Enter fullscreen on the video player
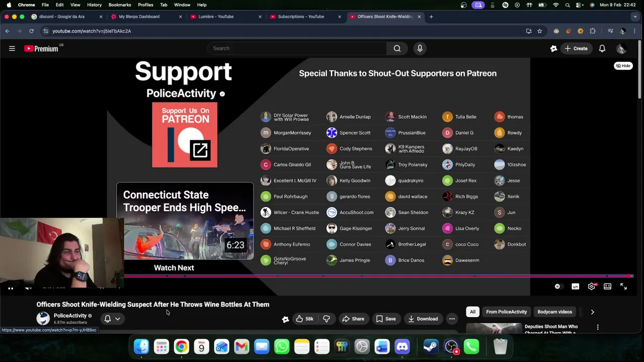The image size is (644, 362). (x=623, y=287)
